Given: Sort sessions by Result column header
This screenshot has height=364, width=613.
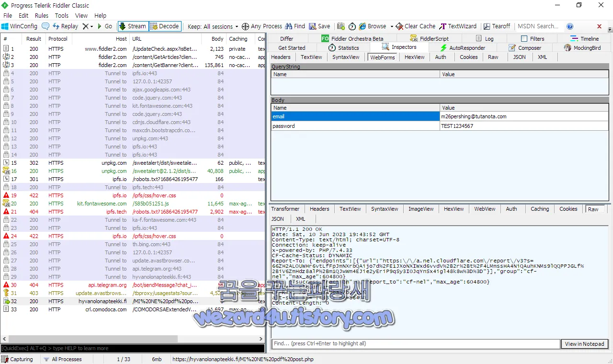Looking at the screenshot, I should [34, 39].
